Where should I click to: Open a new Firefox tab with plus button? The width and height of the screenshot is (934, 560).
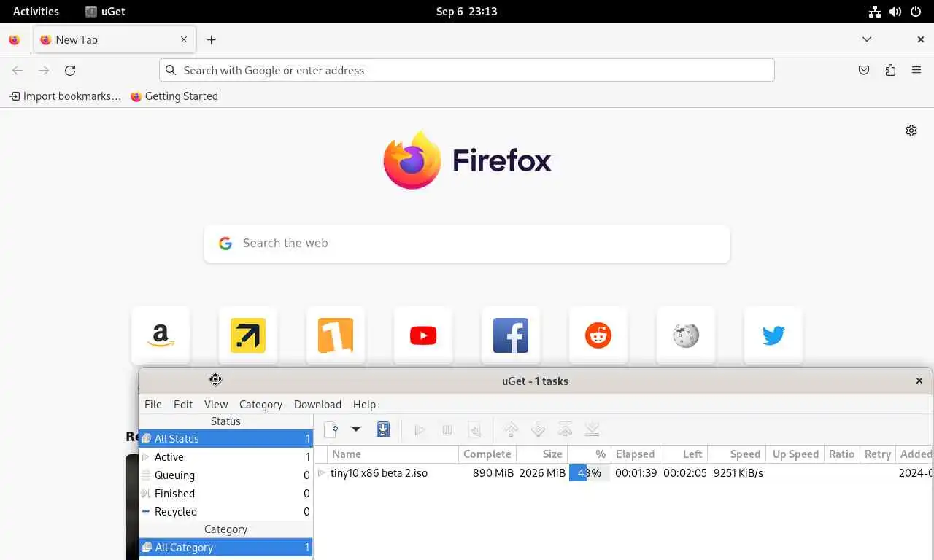click(211, 40)
